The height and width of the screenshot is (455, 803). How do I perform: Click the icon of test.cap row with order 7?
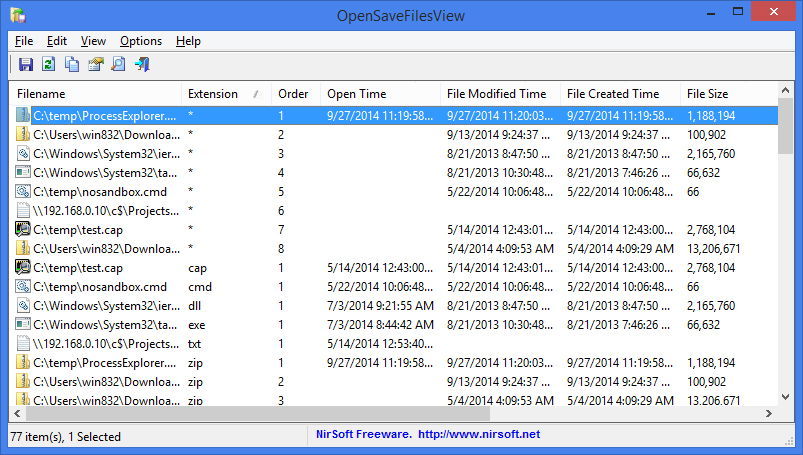[23, 229]
